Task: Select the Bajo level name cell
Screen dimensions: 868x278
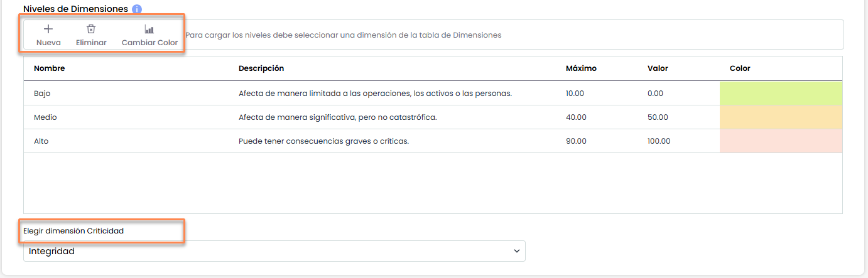Action: [x=42, y=94]
